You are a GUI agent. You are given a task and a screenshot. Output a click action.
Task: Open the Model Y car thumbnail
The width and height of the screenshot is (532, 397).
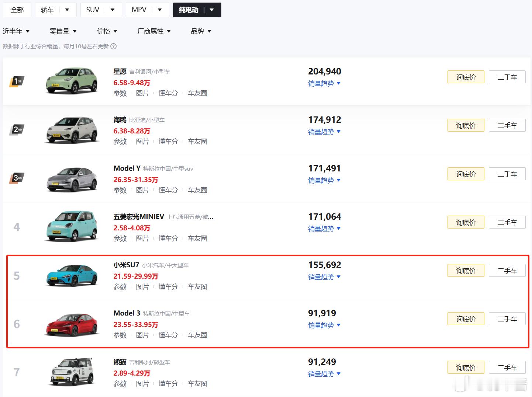point(72,179)
